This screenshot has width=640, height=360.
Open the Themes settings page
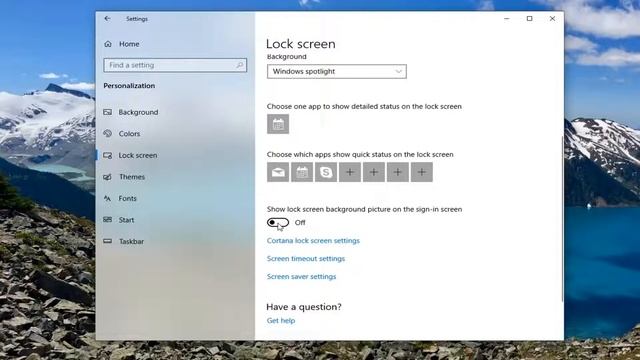132,177
